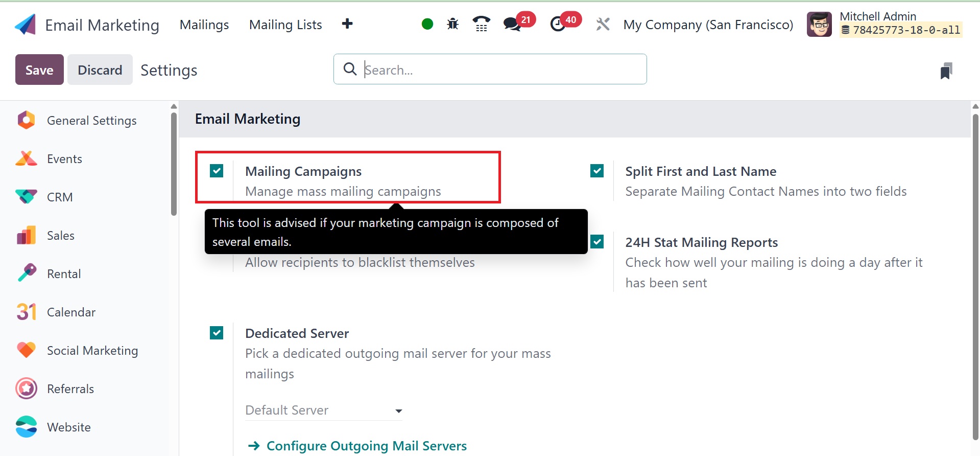Click the Email Marketing app logo
980x456 pixels.
coord(26,25)
